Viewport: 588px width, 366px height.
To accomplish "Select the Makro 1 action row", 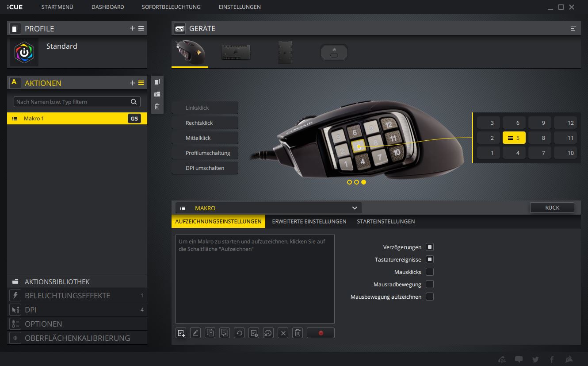I will (x=77, y=119).
